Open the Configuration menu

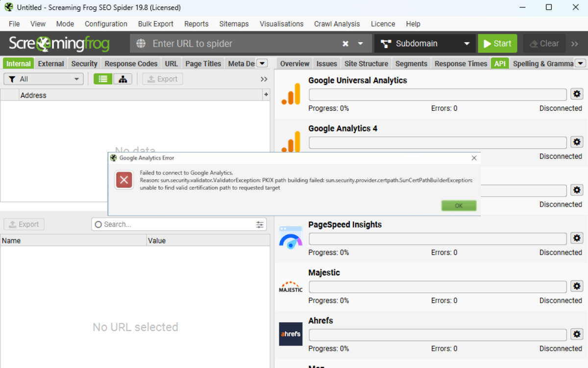click(x=106, y=24)
